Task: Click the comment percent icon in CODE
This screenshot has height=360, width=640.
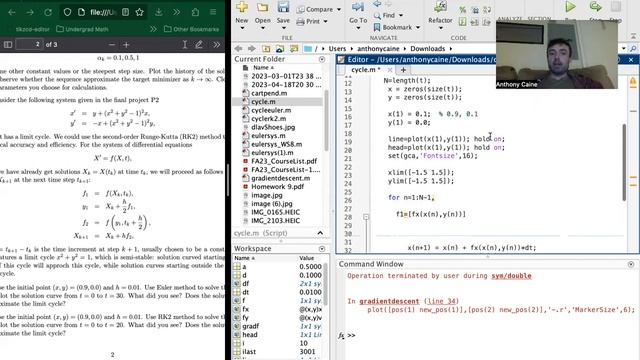Action: (462, 10)
